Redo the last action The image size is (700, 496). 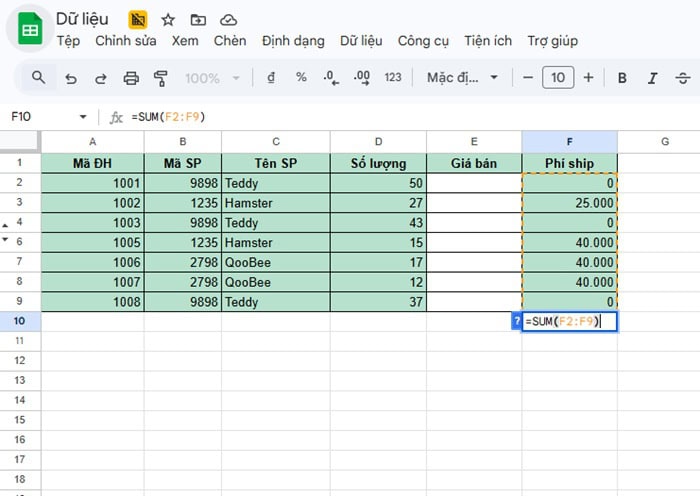tap(100, 78)
